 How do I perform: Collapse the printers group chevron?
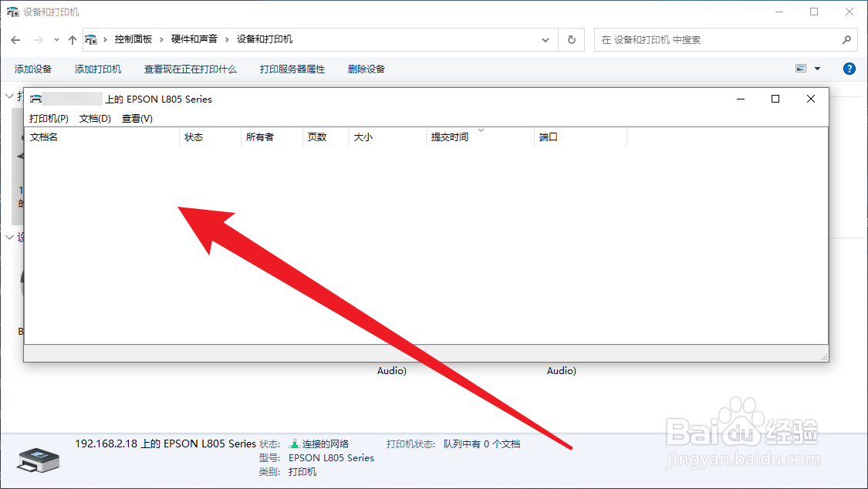pos(9,96)
